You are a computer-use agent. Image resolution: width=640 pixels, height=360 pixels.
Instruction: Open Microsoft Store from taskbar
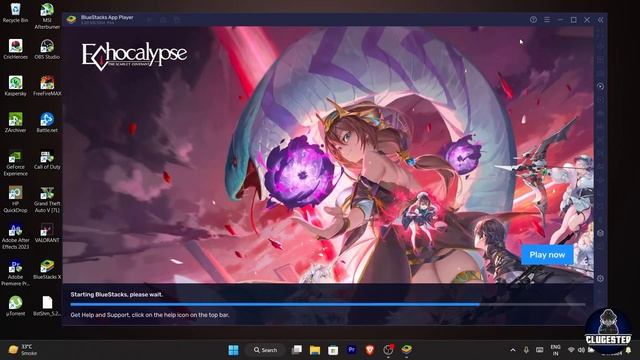[x=333, y=350]
